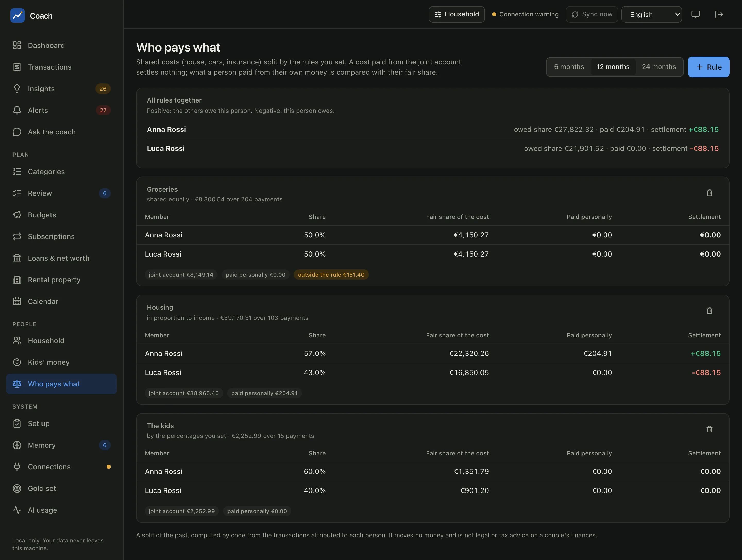The image size is (742, 560).
Task: Select the 6 months period
Action: 569,67
